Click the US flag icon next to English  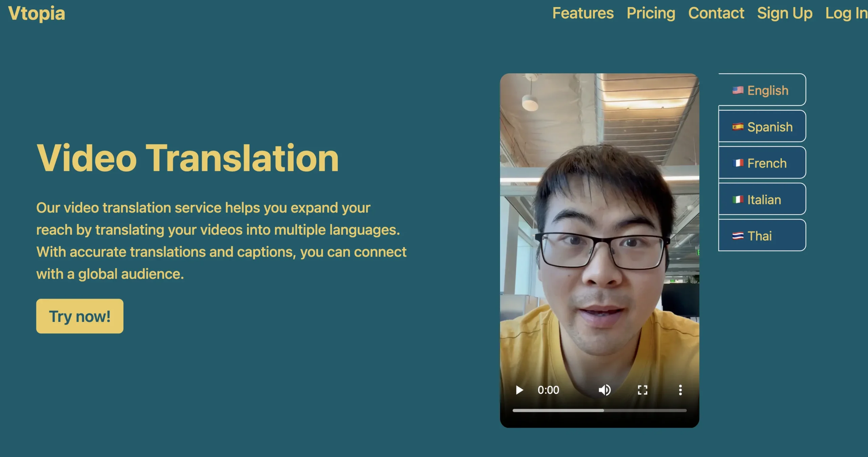click(738, 90)
